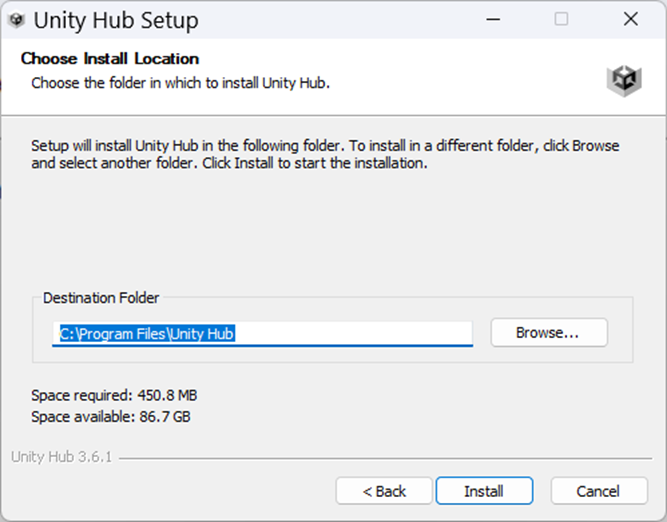Click the greyed-out maximize window icon
This screenshot has height=522, width=667.
coord(561,19)
